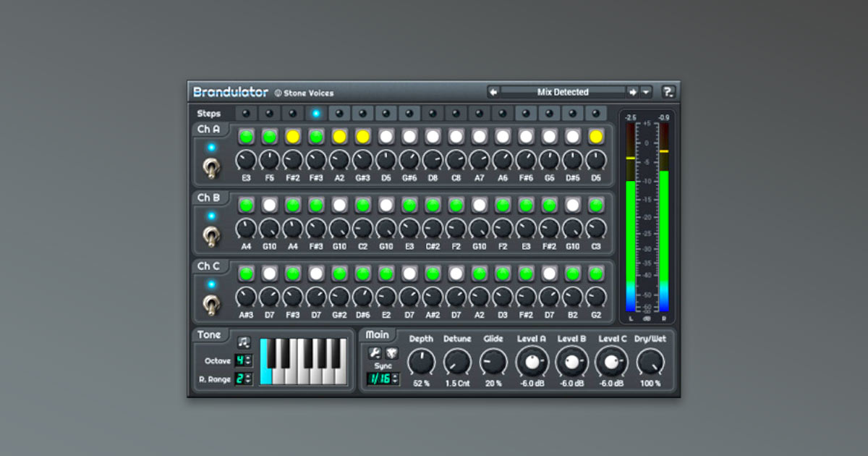Click the Detune knob at 1.5 Cnt
The image size is (868, 456).
point(457,362)
